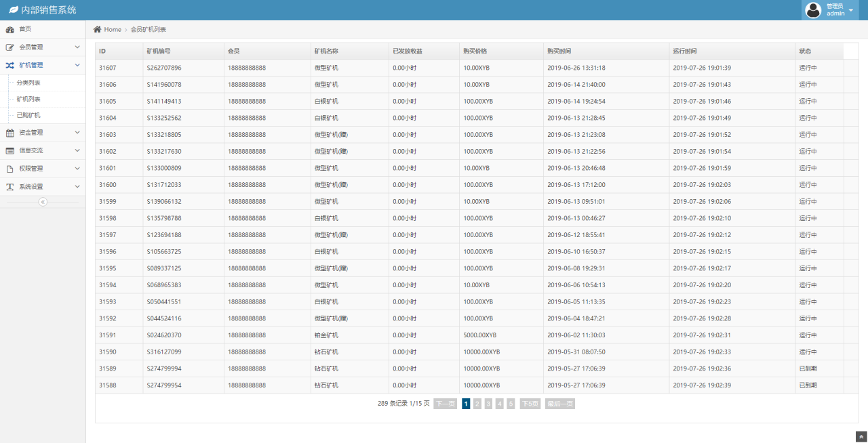868x443 pixels.
Task: Click the 权限管理 file icon
Action: [10, 169]
